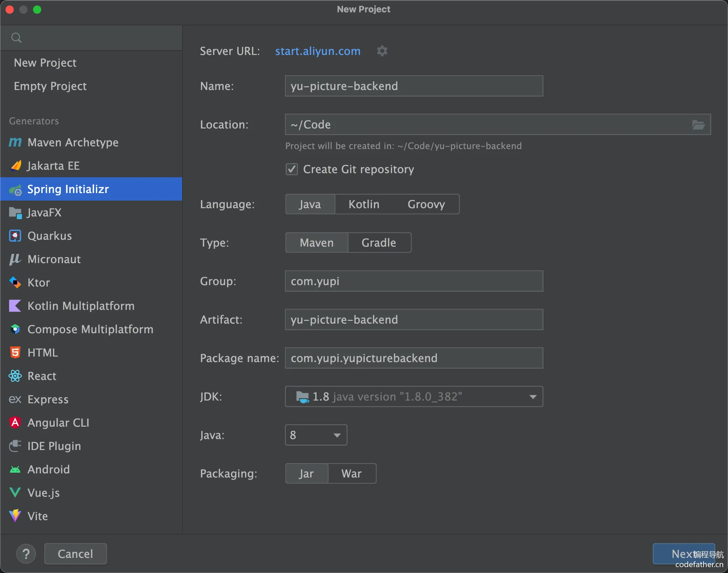728x573 pixels.
Task: Click the Maven Archetype icon
Action: coord(15,142)
